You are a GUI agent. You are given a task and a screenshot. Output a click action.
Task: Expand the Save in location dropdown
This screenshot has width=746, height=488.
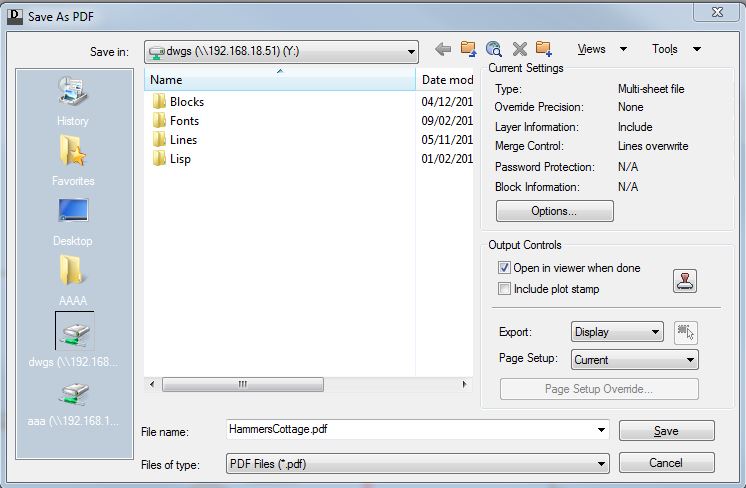click(411, 51)
